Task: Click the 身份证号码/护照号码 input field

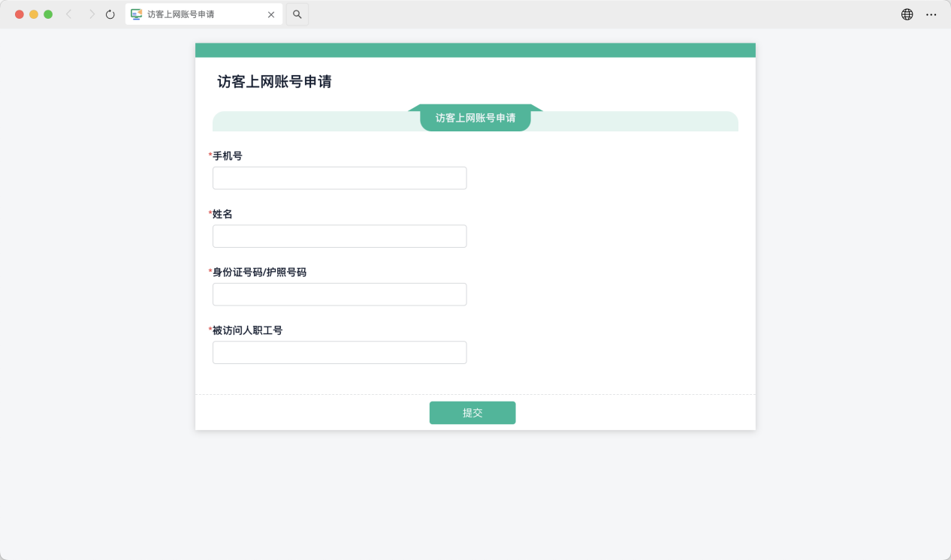Action: 339,294
